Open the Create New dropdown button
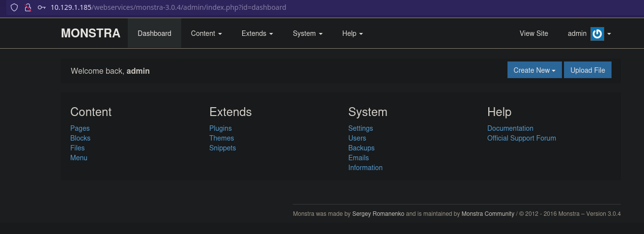This screenshot has height=234, width=644. pyautogui.click(x=534, y=70)
